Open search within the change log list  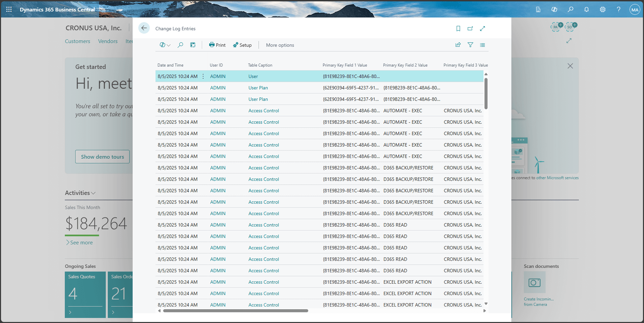point(180,45)
